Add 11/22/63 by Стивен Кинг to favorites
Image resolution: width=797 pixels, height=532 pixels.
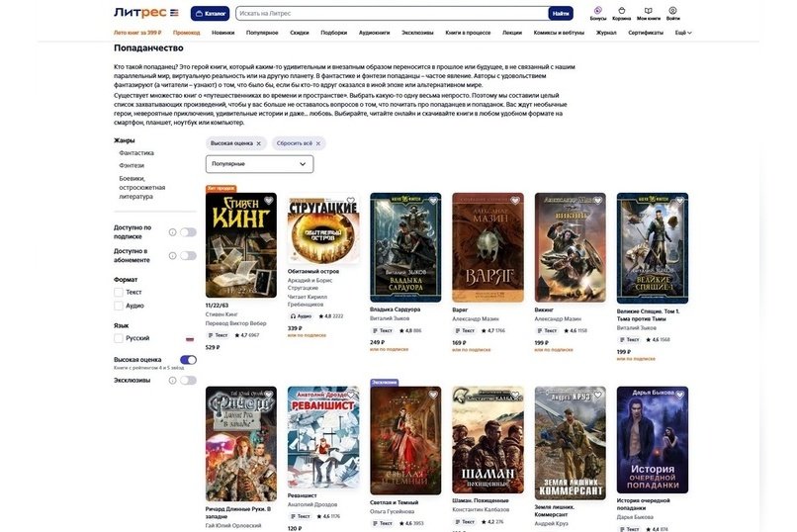click(268, 201)
